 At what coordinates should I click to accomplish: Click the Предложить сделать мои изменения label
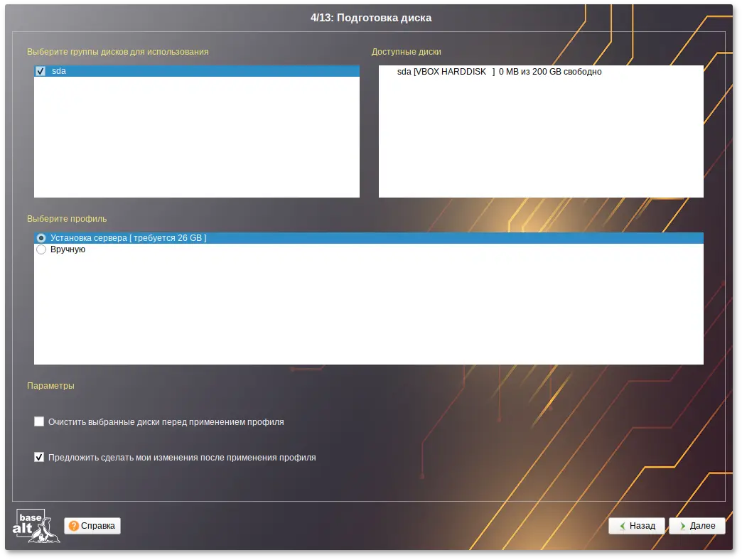(182, 458)
